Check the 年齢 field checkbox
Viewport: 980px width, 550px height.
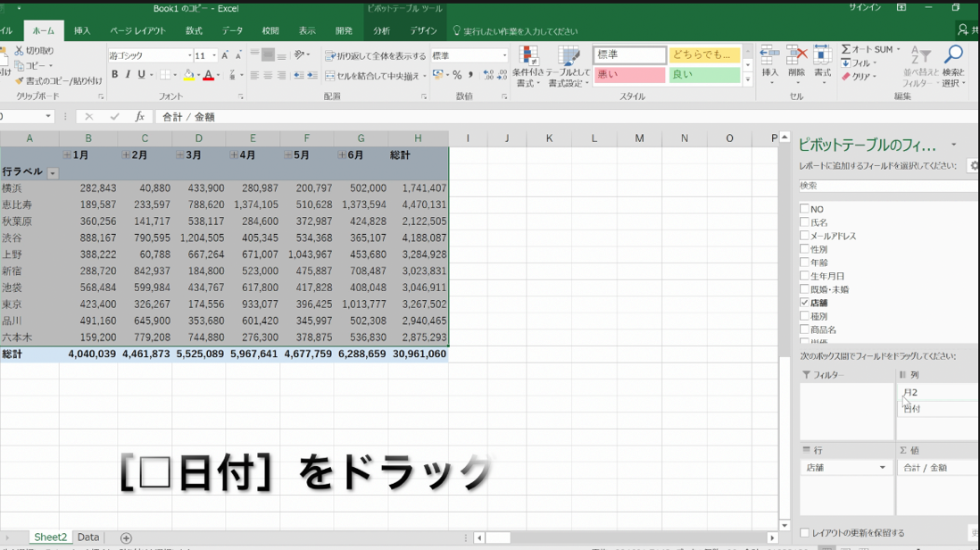pos(804,262)
